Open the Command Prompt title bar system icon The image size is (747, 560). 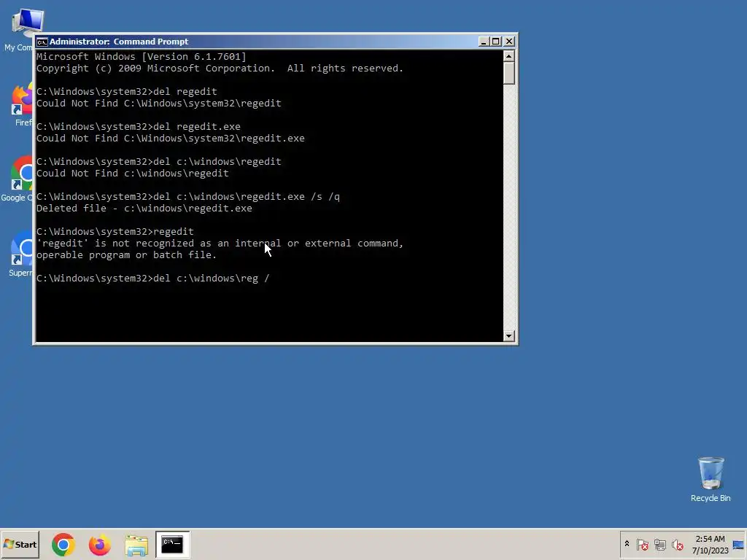(42, 42)
